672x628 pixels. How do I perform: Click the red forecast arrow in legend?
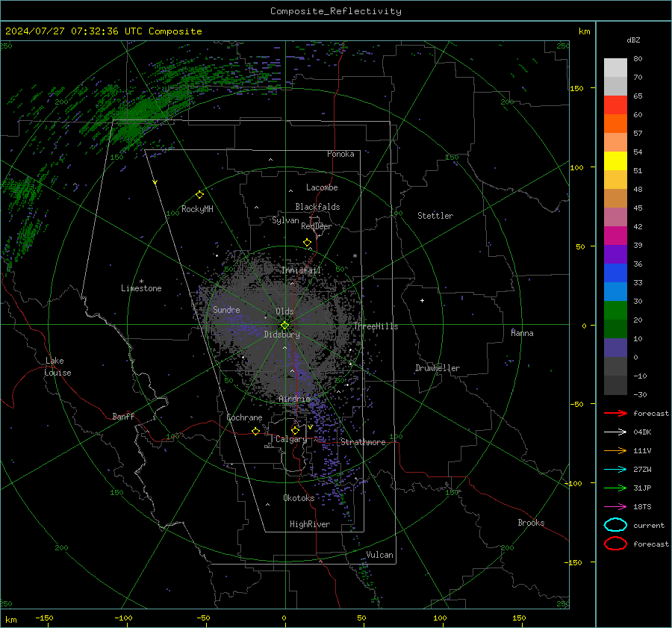tap(615, 413)
